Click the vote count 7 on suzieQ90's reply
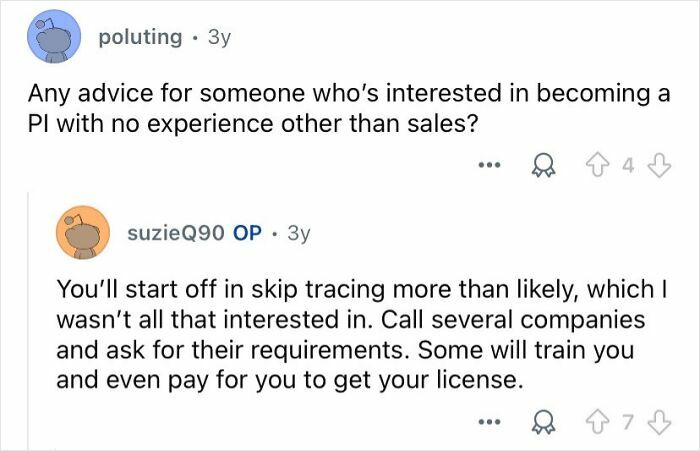Image resolution: width=700 pixels, height=451 pixels. 629,422
